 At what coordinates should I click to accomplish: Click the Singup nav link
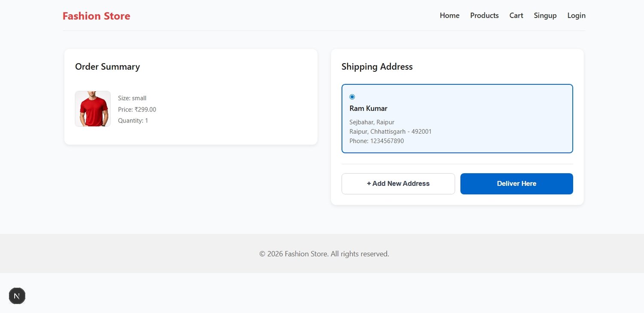tap(545, 15)
